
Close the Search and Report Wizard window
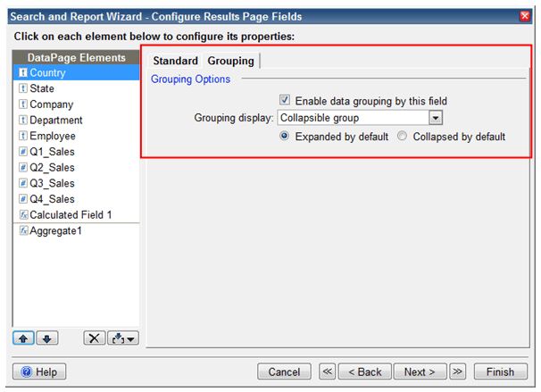525,16
